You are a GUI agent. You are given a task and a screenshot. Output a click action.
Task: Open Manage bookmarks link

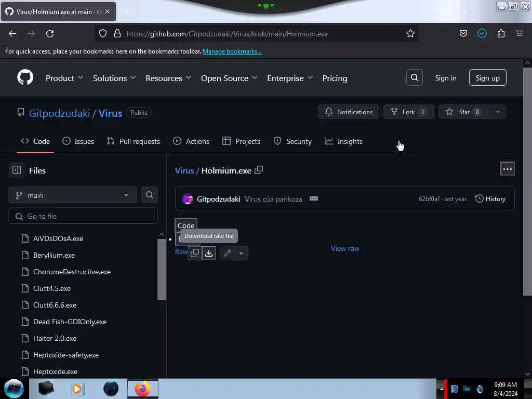pyautogui.click(x=232, y=51)
